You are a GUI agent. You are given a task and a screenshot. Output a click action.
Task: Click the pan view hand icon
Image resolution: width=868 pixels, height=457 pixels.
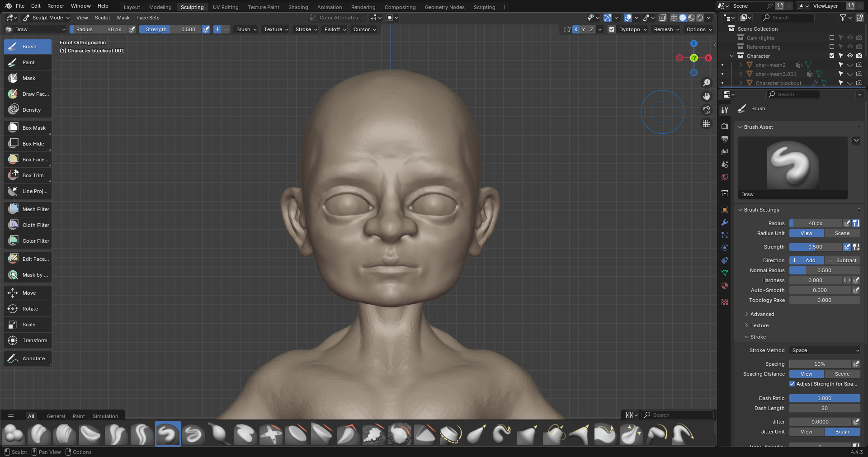[x=707, y=96]
